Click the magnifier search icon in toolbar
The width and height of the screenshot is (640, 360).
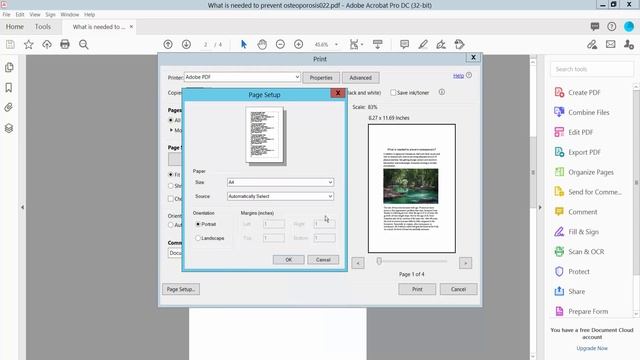pyautogui.click(x=84, y=44)
